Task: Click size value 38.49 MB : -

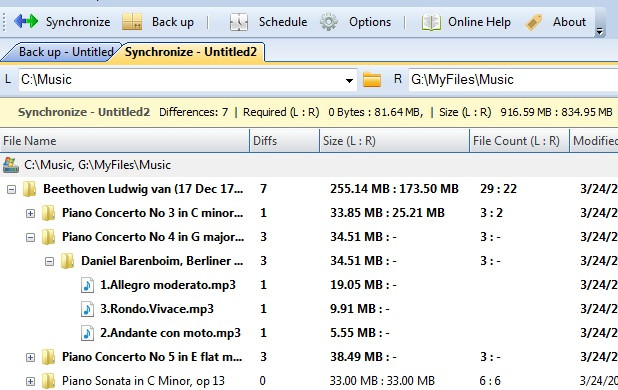Action: point(363,357)
